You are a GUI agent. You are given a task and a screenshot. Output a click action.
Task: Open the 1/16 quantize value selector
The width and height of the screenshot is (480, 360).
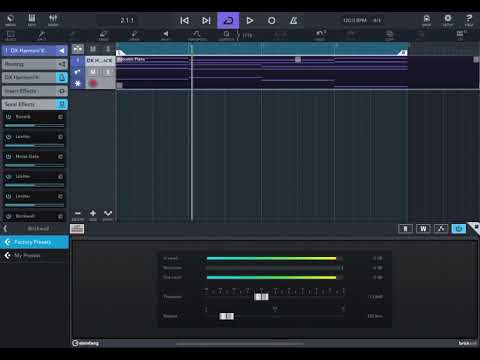247,35
